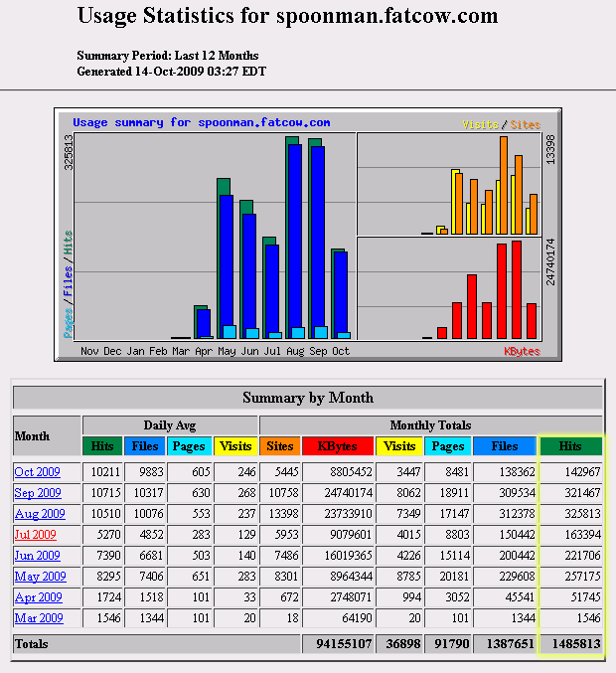This screenshot has width=616, height=673.
Task: Click the cyan Pages header under Monthly Totals
Action: point(447,446)
